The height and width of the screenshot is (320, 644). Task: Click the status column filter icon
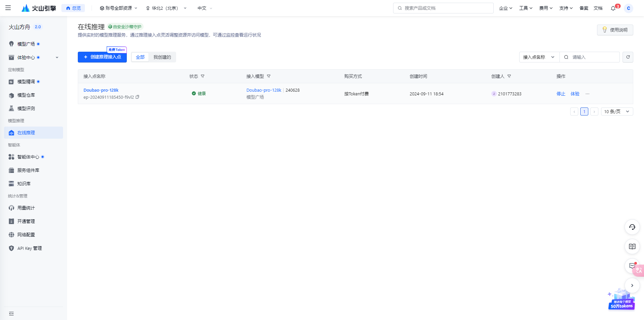[x=203, y=76]
